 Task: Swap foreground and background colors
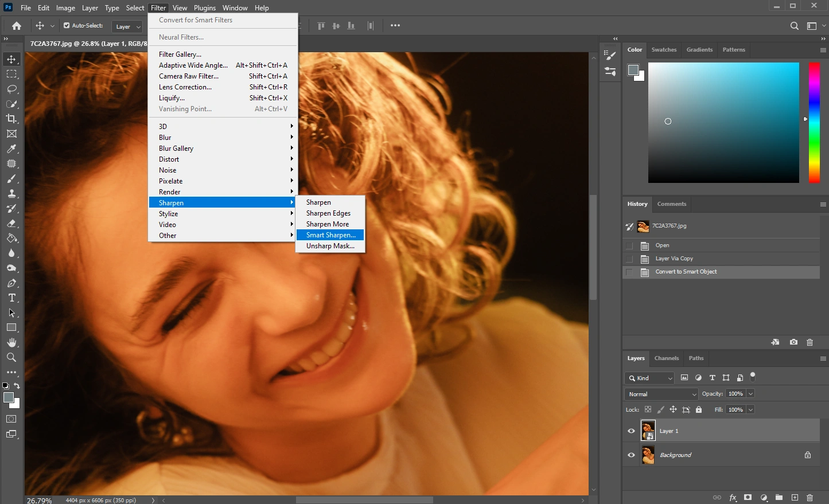coord(17,386)
